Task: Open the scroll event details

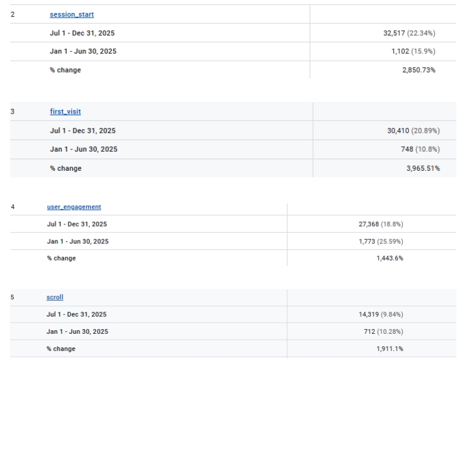Action: (x=55, y=297)
